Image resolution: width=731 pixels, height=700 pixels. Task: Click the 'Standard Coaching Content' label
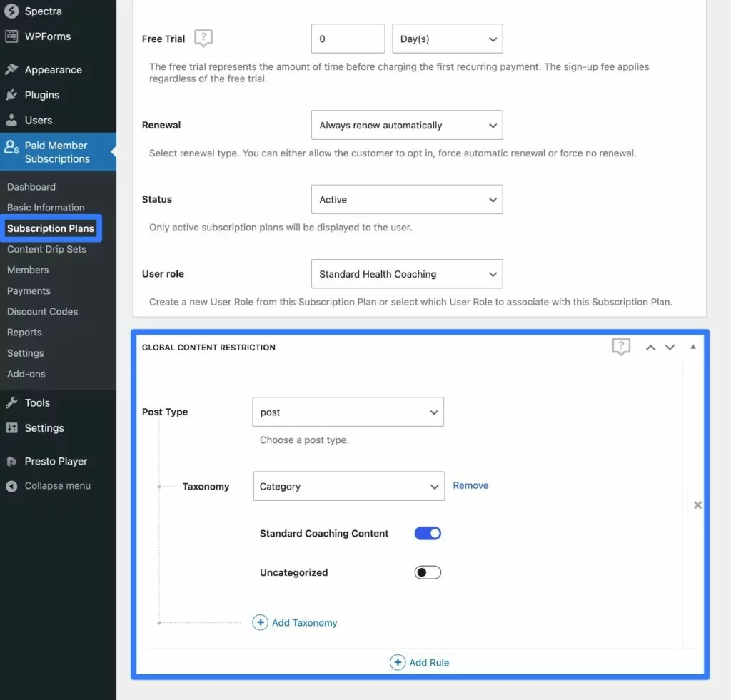point(324,533)
